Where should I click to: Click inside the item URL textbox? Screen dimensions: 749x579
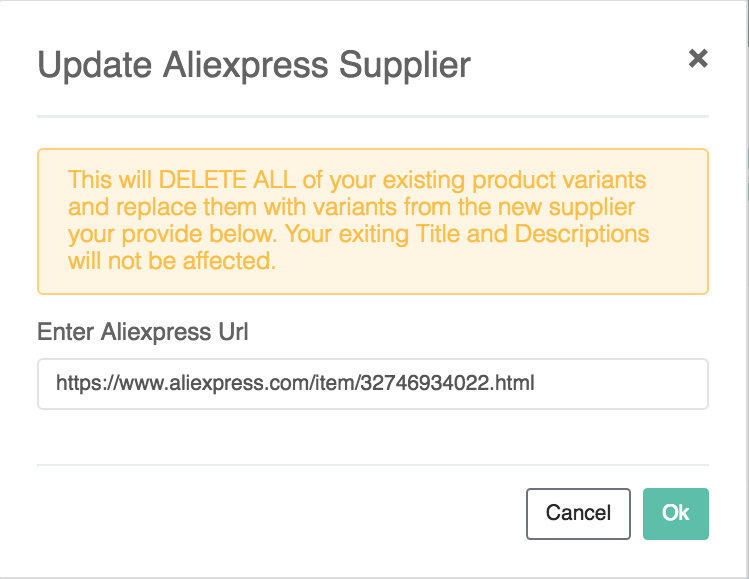click(372, 384)
